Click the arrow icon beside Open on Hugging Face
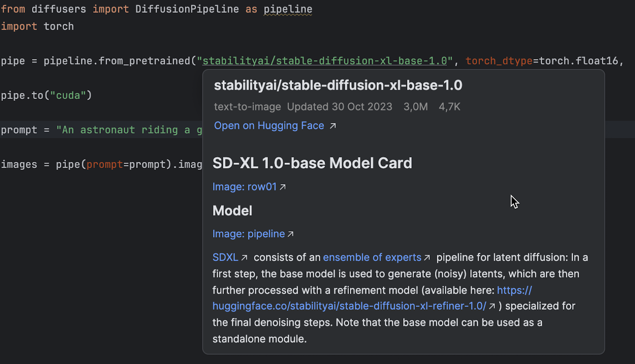Viewport: 635px width, 364px height. pyautogui.click(x=333, y=126)
